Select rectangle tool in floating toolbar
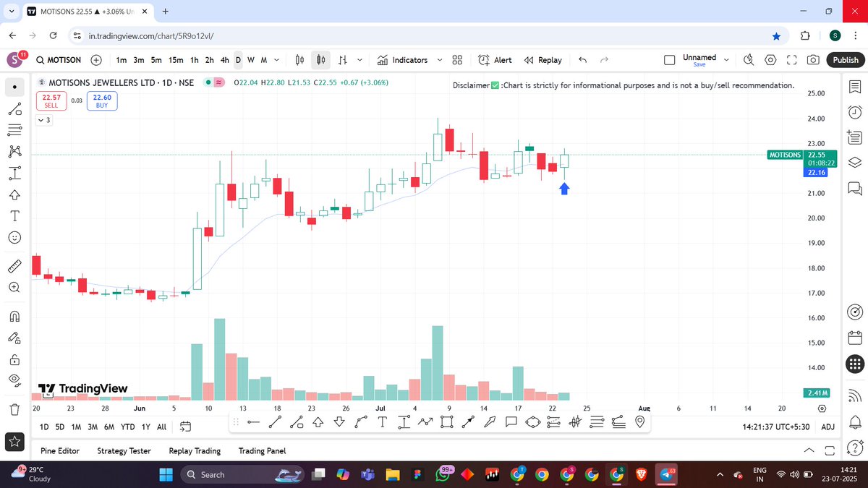 coord(446,421)
